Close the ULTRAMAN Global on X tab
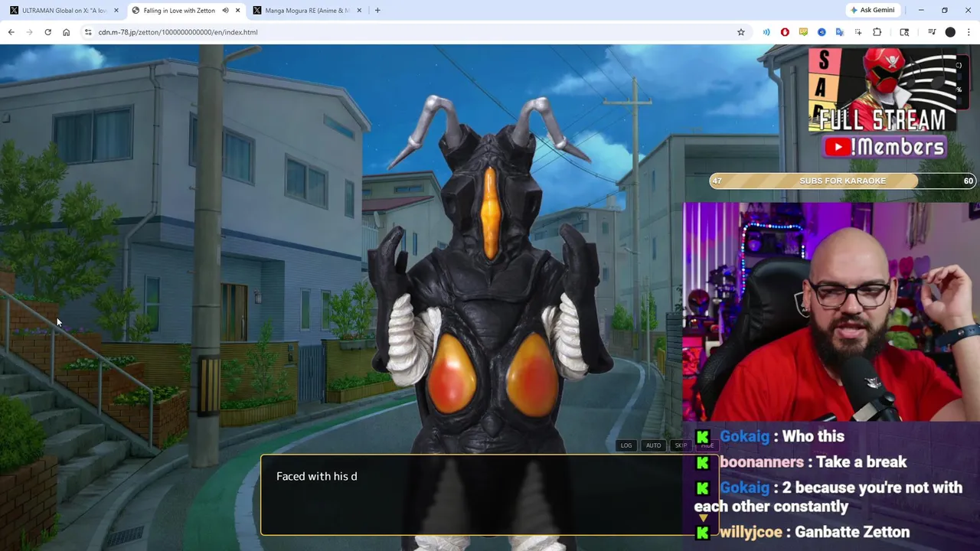Image resolution: width=980 pixels, height=551 pixels. (x=116, y=11)
